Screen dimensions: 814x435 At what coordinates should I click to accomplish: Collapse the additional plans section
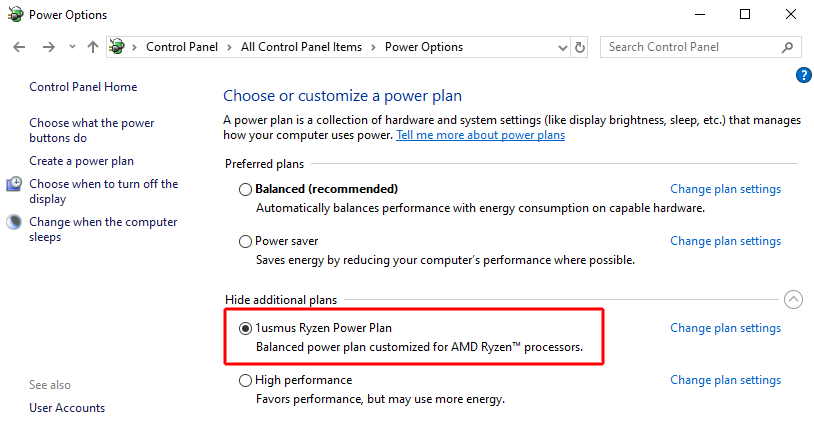(793, 299)
